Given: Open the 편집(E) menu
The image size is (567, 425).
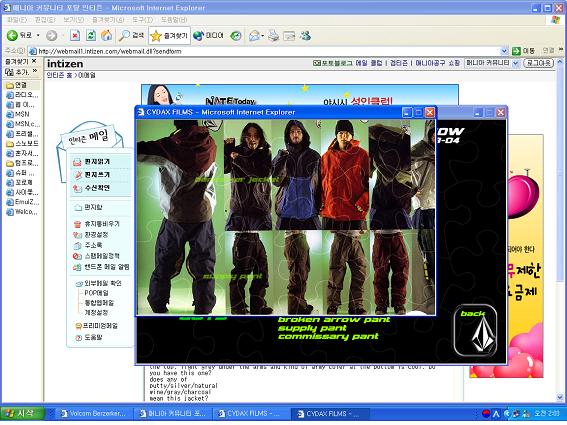Looking at the screenshot, I should (45, 20).
